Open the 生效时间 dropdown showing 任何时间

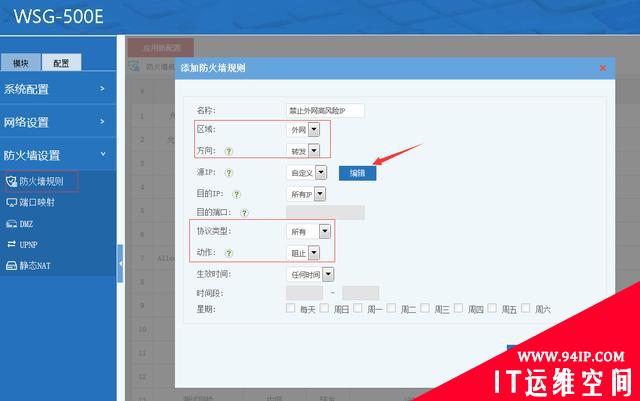[x=310, y=274]
